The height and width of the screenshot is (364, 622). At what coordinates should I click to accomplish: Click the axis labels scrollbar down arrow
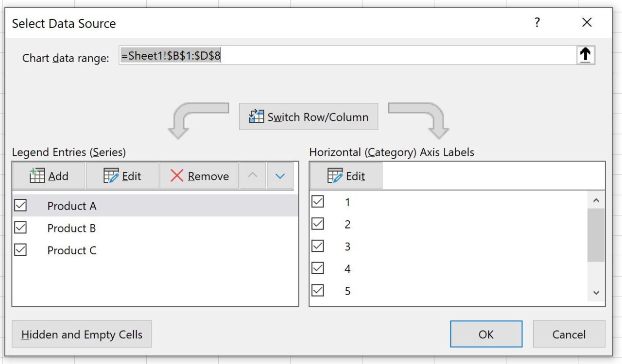(x=596, y=292)
